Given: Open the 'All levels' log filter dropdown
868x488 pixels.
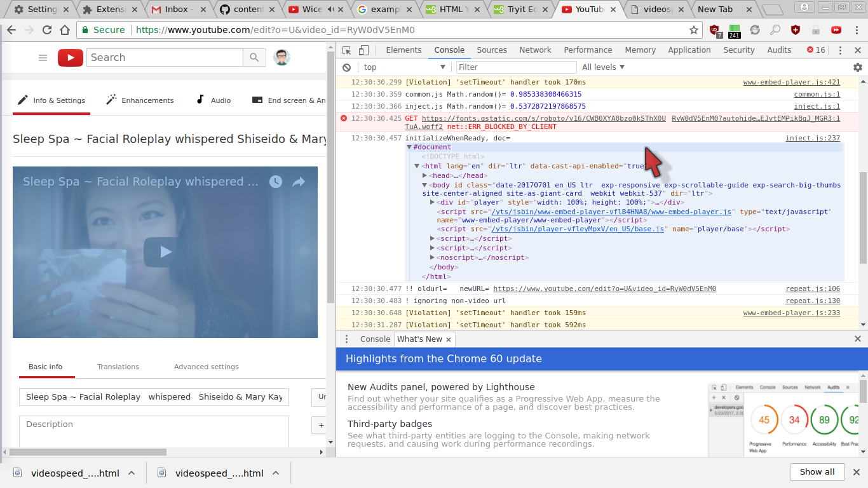Looking at the screenshot, I should [x=602, y=67].
